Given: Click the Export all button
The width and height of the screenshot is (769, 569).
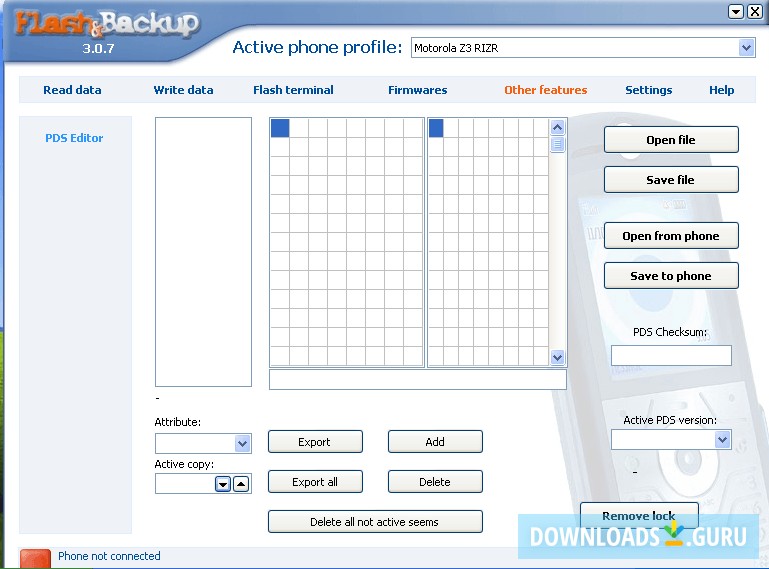Looking at the screenshot, I should (x=315, y=482).
